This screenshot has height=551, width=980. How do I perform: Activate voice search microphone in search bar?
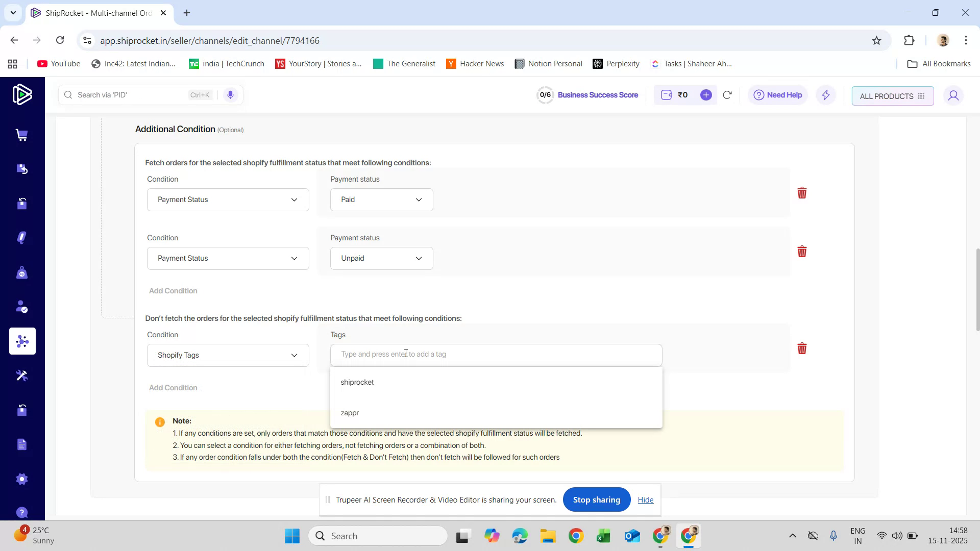[230, 94]
